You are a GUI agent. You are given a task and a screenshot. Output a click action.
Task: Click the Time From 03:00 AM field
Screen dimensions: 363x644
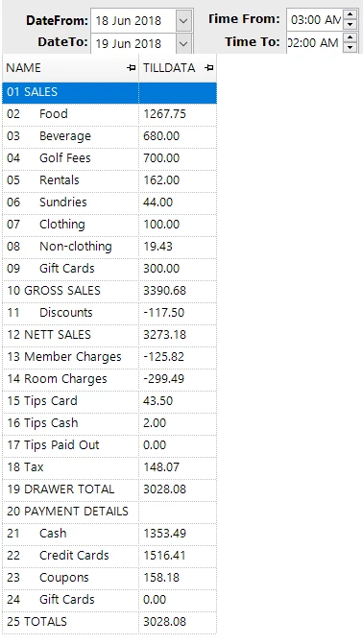click(x=315, y=19)
